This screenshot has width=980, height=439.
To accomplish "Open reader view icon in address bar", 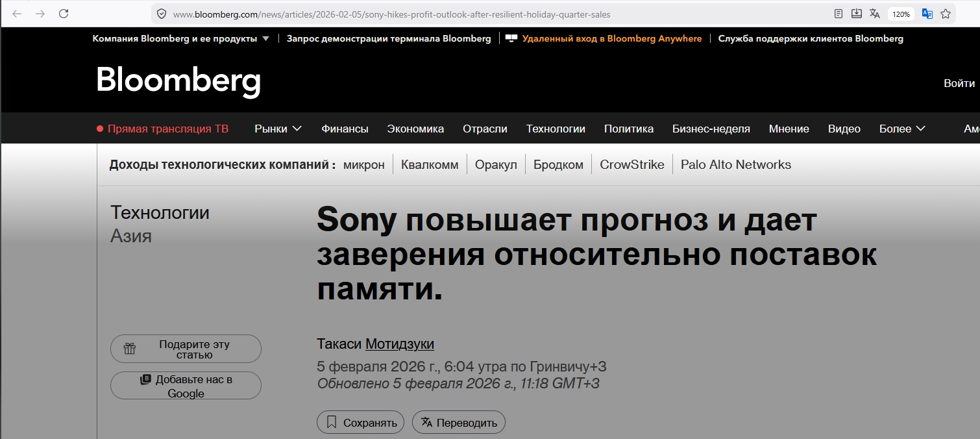I will [x=839, y=14].
